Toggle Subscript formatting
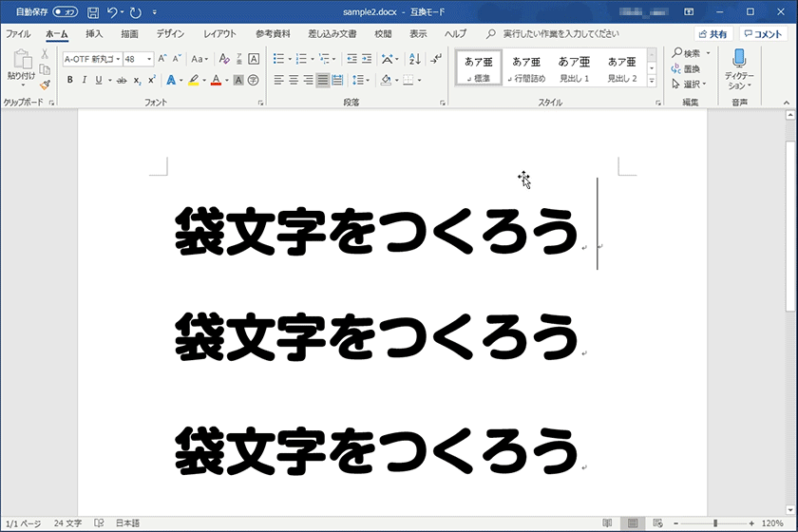798x532 pixels. 137,80
